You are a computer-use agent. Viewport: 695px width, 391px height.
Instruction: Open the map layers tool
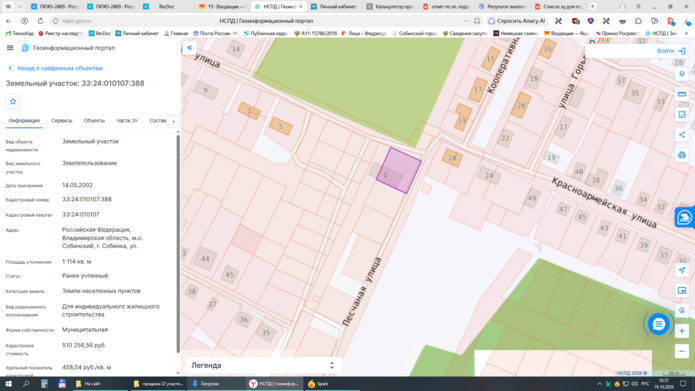(682, 74)
